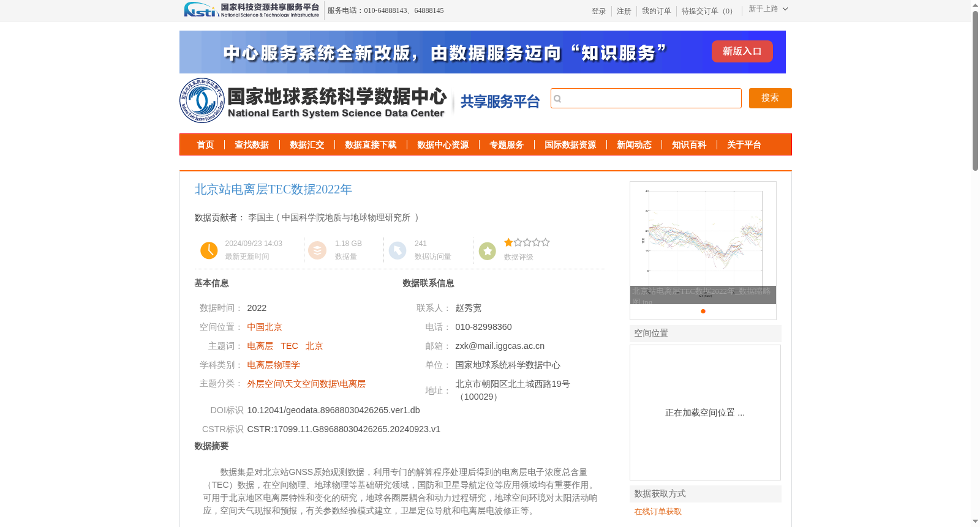This screenshot has height=527, width=980.
Task: Click the scrollbar up arrow
Action: [975, 5]
